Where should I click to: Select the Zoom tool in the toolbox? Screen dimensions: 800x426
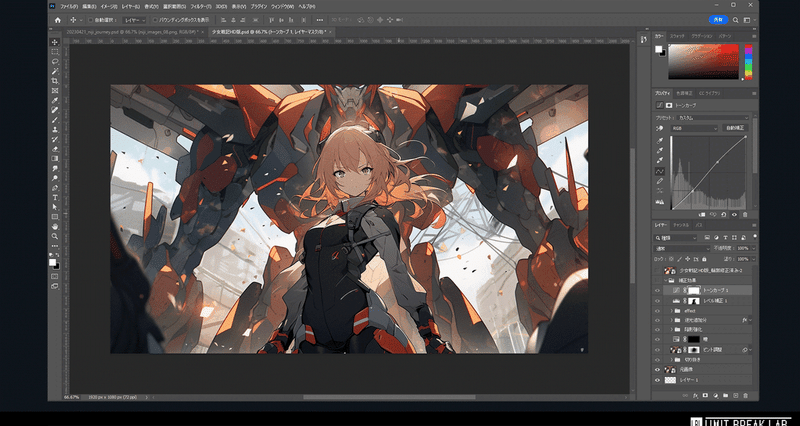pyautogui.click(x=55, y=236)
